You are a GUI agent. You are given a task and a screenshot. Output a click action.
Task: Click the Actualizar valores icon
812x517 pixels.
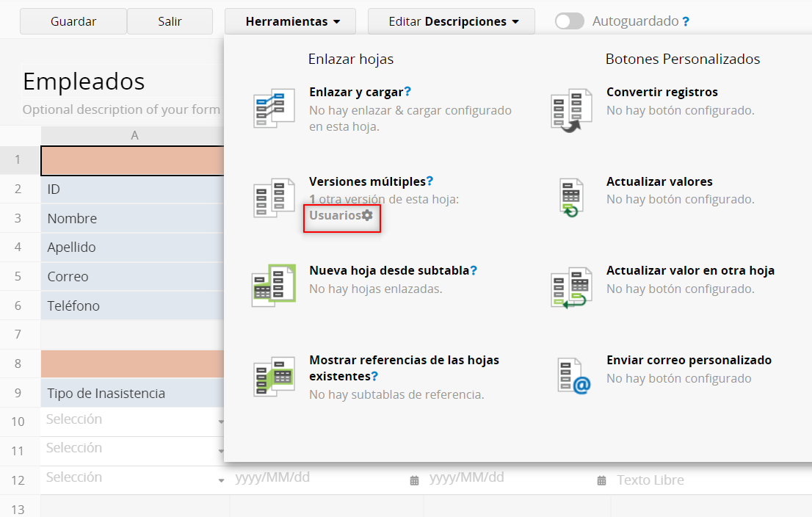pyautogui.click(x=570, y=198)
